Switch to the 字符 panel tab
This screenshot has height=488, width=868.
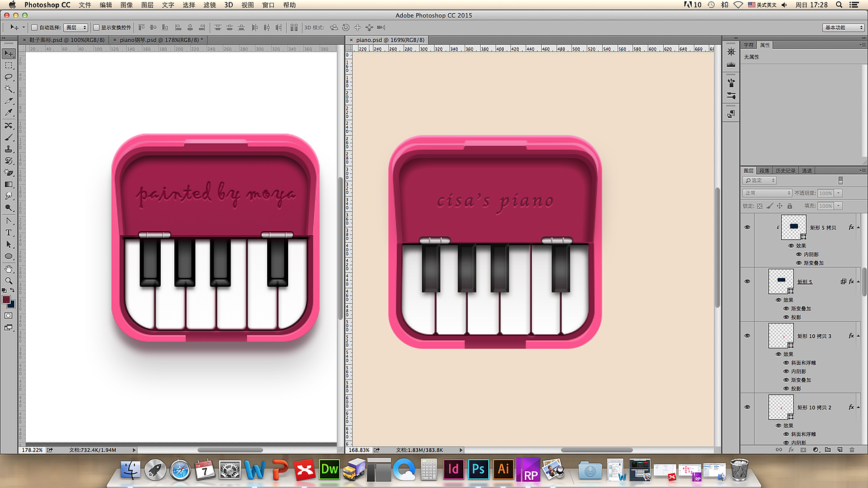[749, 45]
